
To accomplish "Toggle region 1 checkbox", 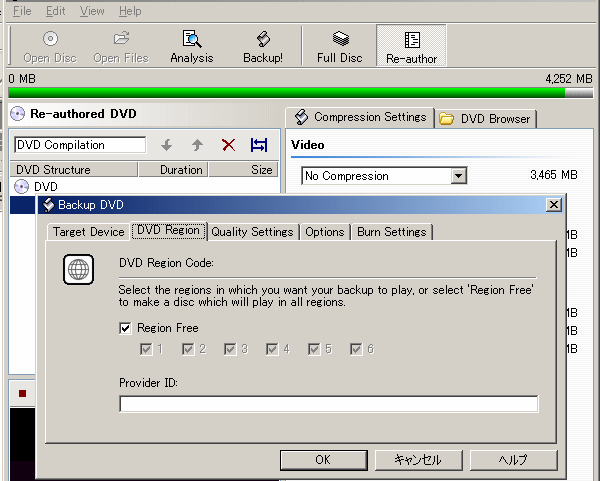I will coord(146,349).
